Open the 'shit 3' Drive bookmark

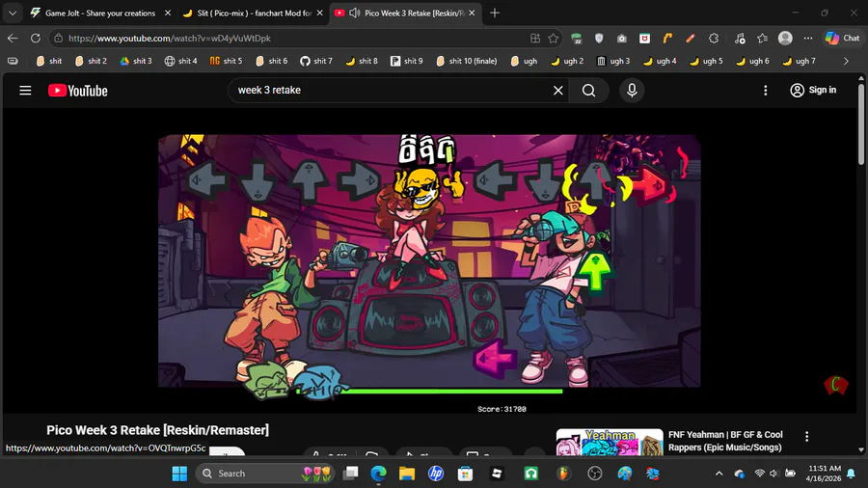pyautogui.click(x=136, y=61)
